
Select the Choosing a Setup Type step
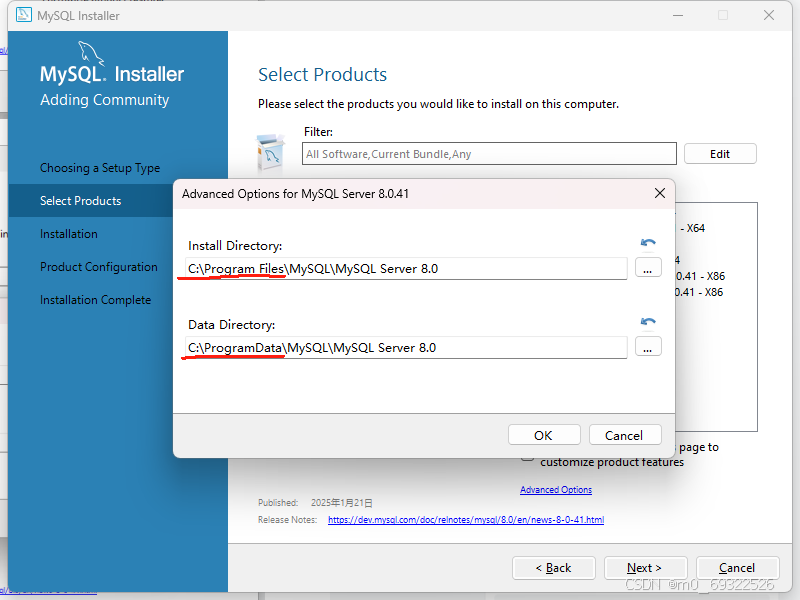pos(100,168)
